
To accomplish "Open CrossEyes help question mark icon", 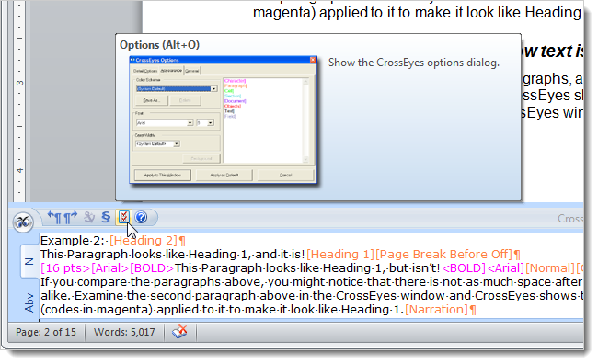I will point(141,217).
